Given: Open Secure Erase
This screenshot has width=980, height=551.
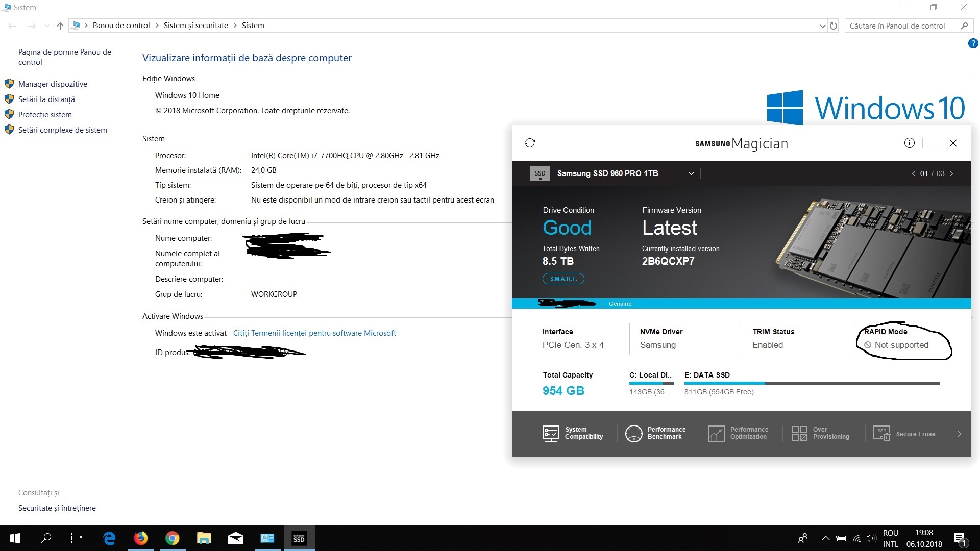Looking at the screenshot, I should (904, 434).
